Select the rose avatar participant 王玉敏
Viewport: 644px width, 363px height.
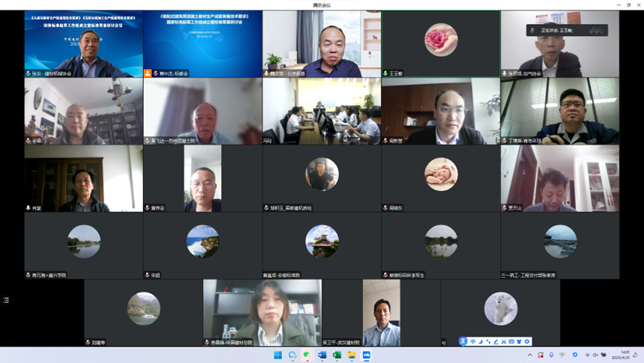[441, 41]
